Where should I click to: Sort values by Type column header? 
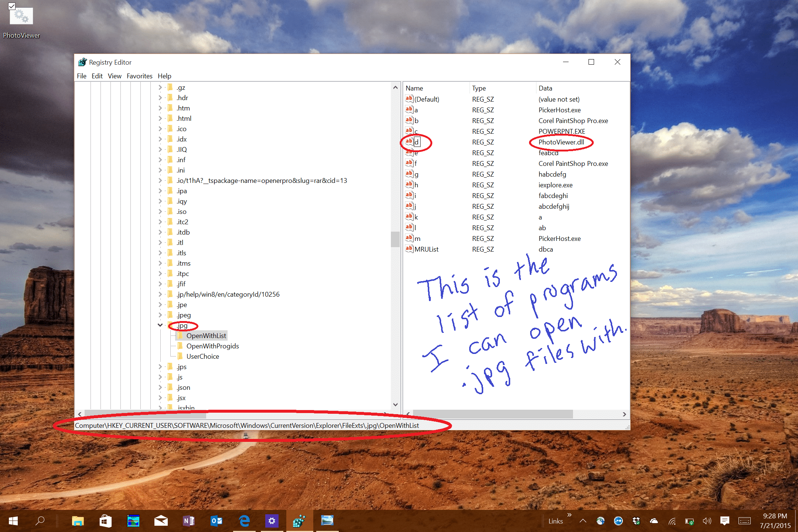click(x=502, y=88)
